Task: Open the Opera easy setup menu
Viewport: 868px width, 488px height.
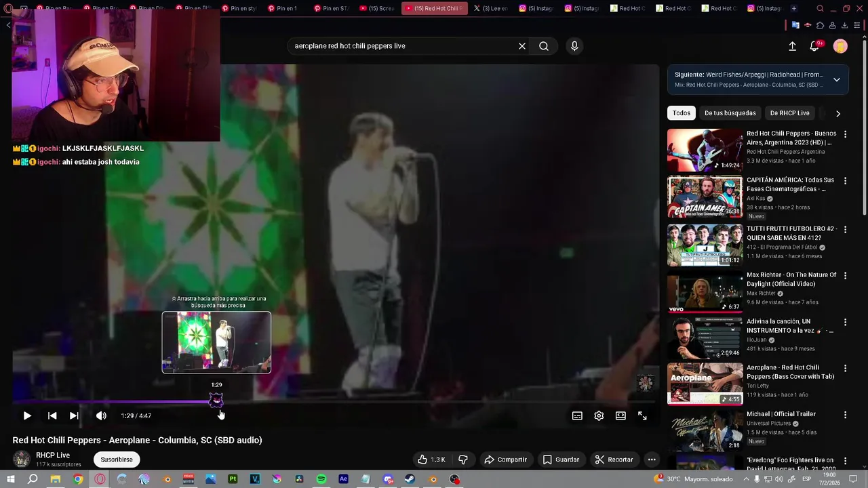Action: [x=857, y=26]
